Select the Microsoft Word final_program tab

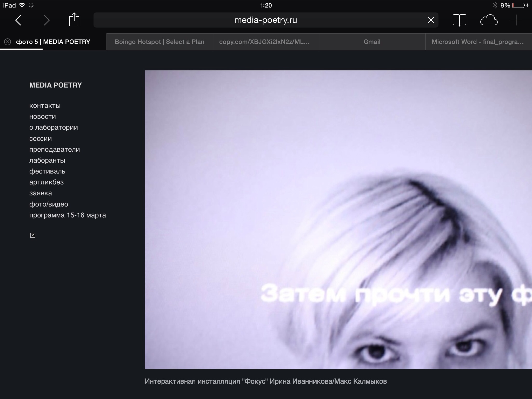(477, 42)
